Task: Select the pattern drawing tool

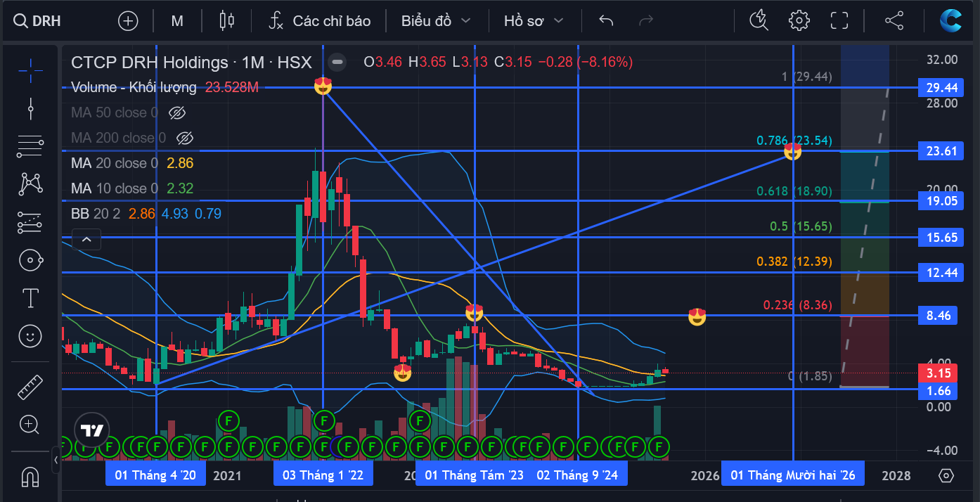Action: 30,184
